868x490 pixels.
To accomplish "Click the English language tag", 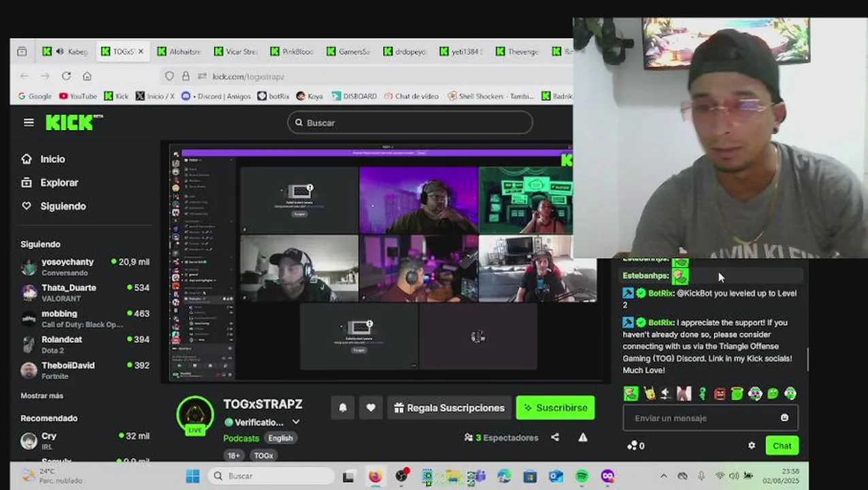I will click(x=280, y=438).
